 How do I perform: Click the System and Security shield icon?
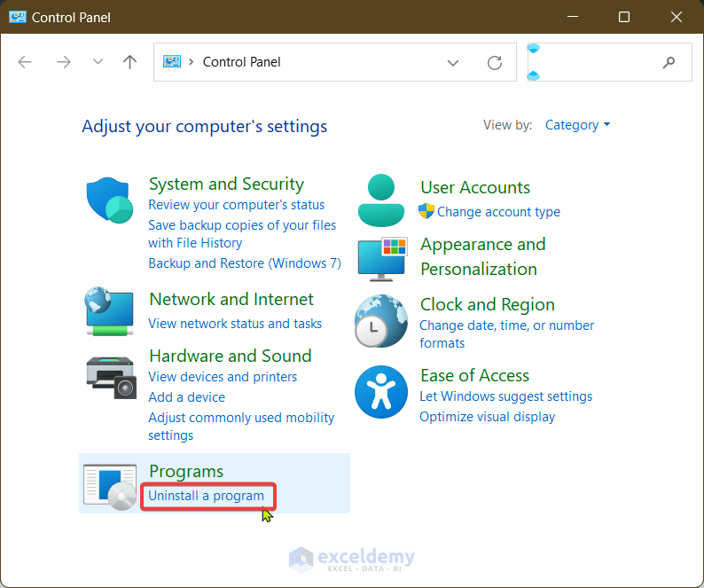coord(110,200)
